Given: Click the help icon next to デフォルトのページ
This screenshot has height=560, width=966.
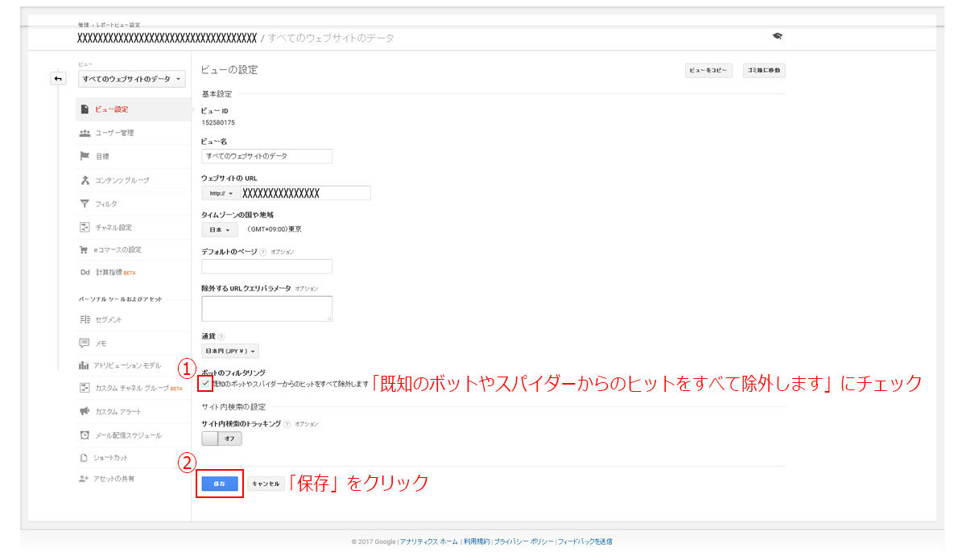Looking at the screenshot, I should point(263,252).
